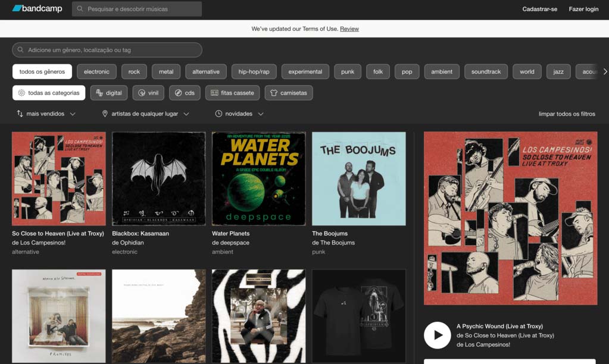
Task: Open the zebra-pattern album cover
Action: 259,316
